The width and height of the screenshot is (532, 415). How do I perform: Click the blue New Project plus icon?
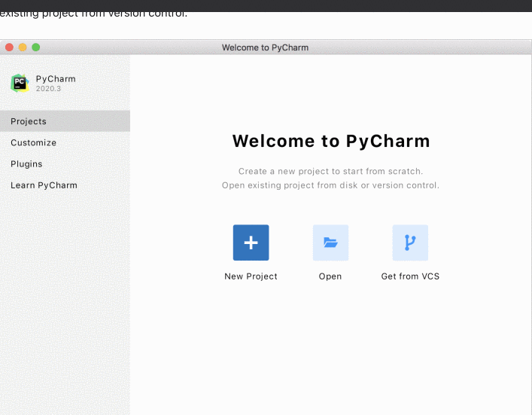coord(251,243)
